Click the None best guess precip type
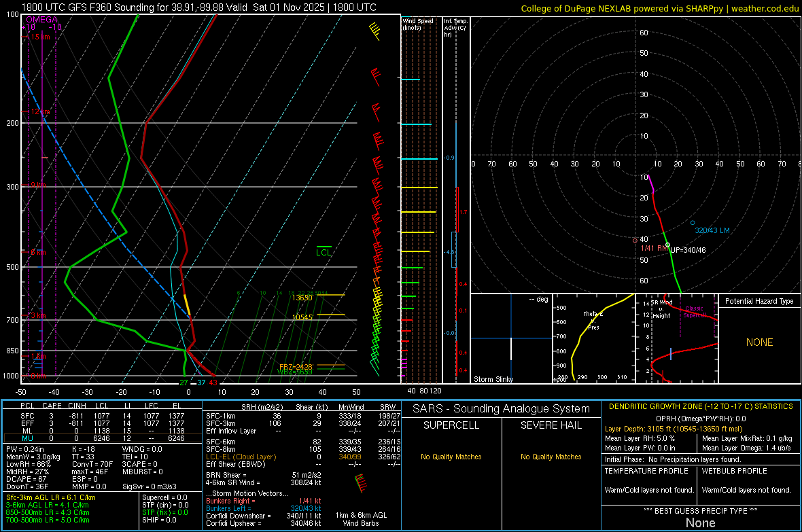The width and height of the screenshot is (802, 532). pyautogui.click(x=700, y=522)
